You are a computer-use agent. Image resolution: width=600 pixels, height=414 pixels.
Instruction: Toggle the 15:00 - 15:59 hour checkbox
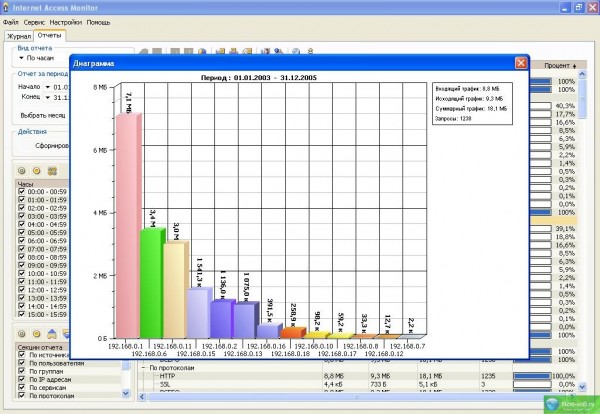coord(21,314)
